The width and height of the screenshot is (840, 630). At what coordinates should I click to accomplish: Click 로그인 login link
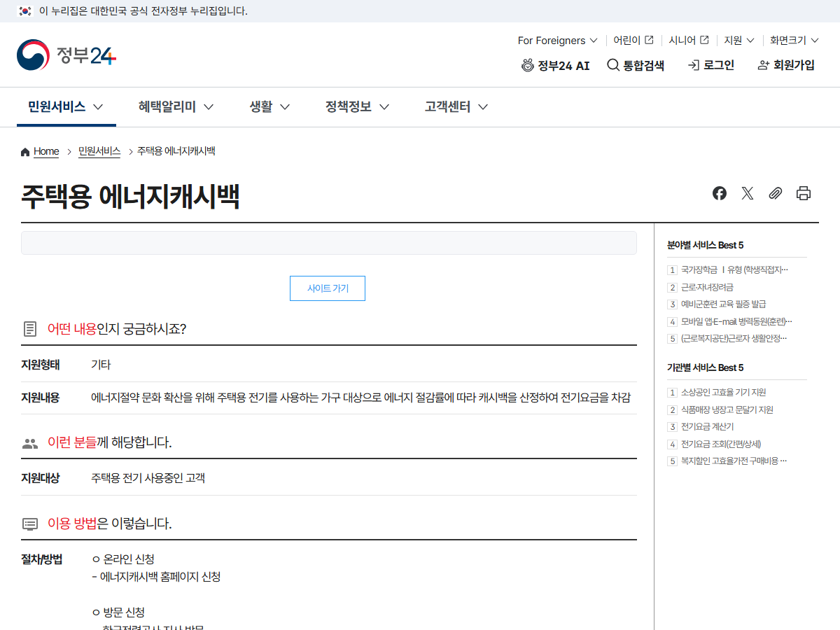(711, 65)
